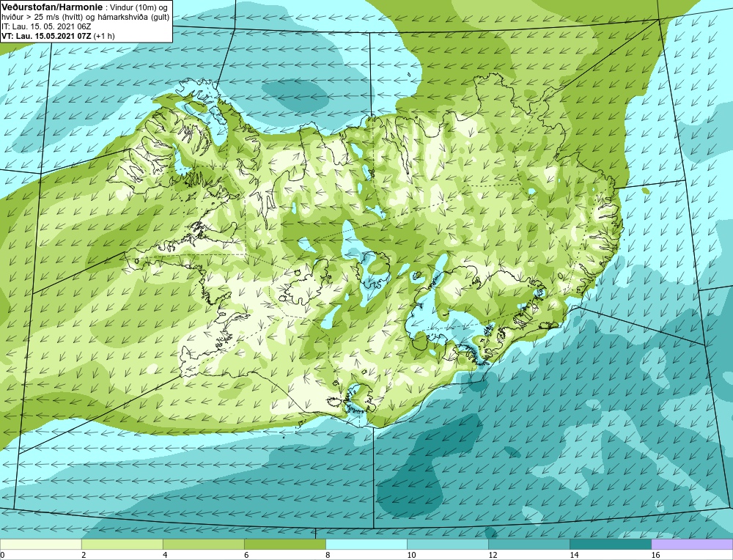733x560 pixels.
Task: Click the 4–6 m/s green legend swatch
Action: tap(203, 544)
